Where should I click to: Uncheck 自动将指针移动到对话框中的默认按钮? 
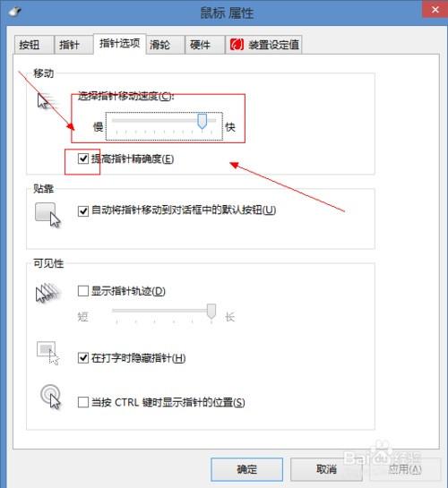(x=83, y=210)
